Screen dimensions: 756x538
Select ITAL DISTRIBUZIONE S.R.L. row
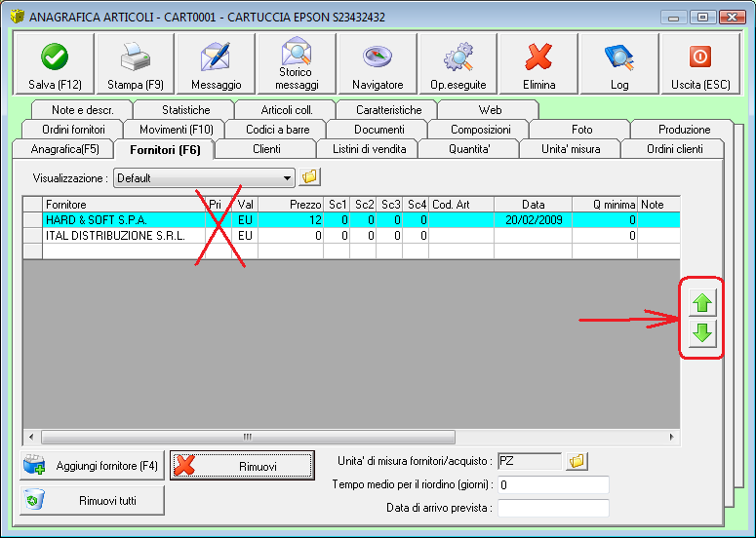351,236
